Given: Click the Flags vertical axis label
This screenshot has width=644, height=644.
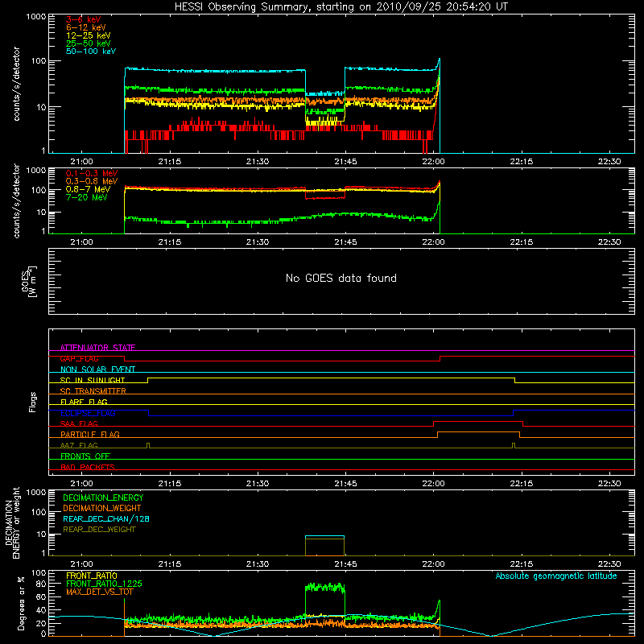Looking at the screenshot, I should click(32, 402).
